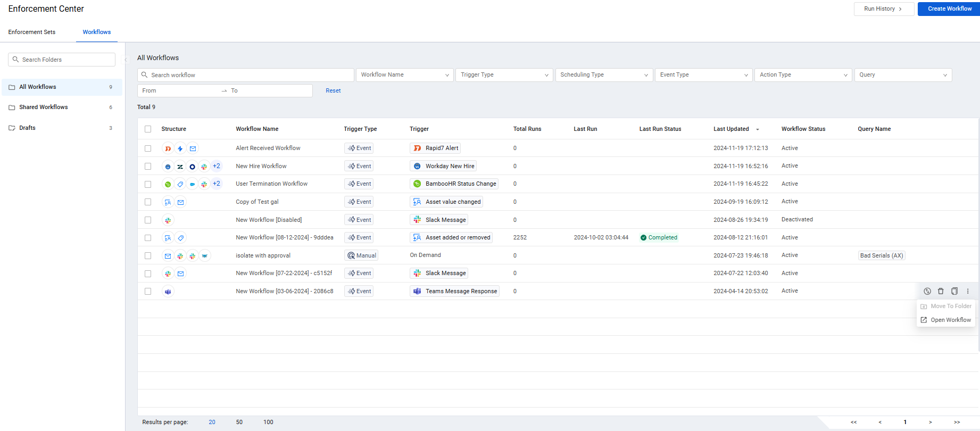Click Teams structure icon in 2086c8 row
The height and width of the screenshot is (431, 980).
tap(168, 291)
